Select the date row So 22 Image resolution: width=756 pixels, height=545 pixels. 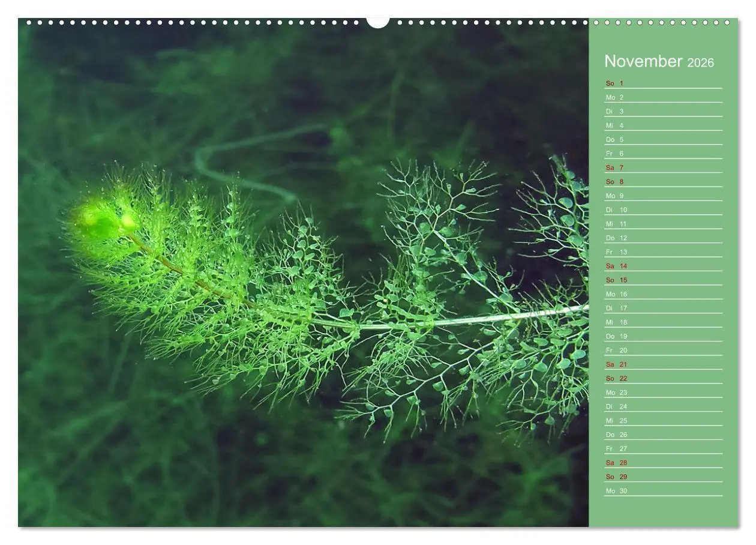[663, 379]
